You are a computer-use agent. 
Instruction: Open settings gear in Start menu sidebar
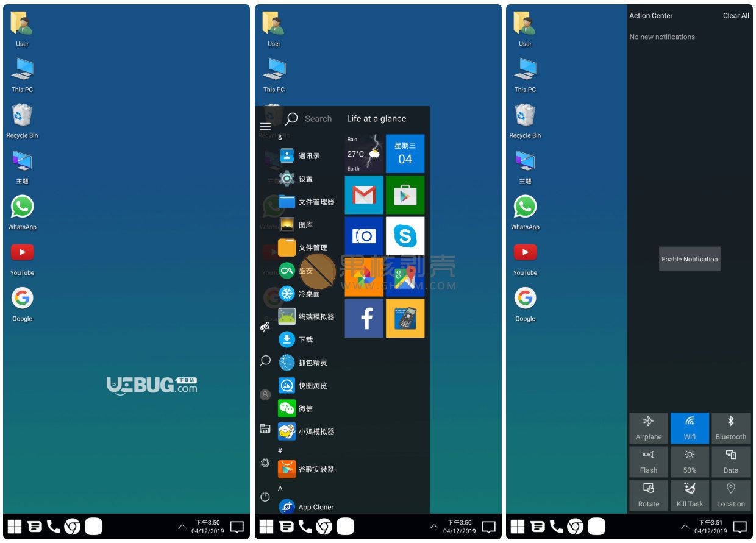(265, 463)
